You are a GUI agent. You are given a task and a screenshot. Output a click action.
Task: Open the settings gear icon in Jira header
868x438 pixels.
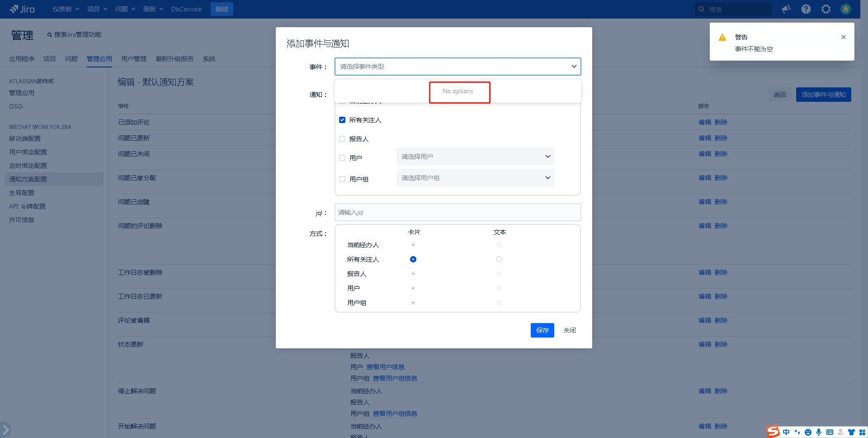(826, 9)
